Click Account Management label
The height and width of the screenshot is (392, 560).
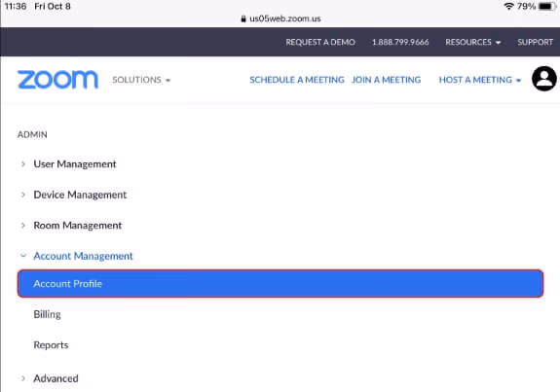pyautogui.click(x=83, y=256)
